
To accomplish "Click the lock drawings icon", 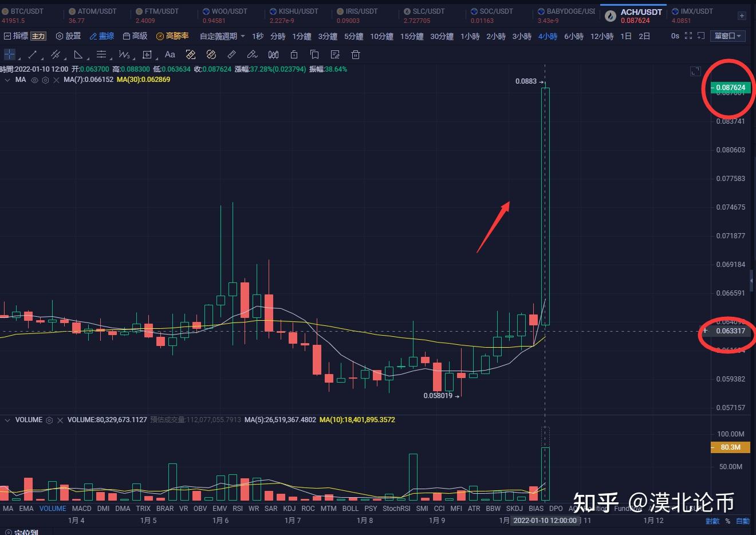I will pos(294,54).
